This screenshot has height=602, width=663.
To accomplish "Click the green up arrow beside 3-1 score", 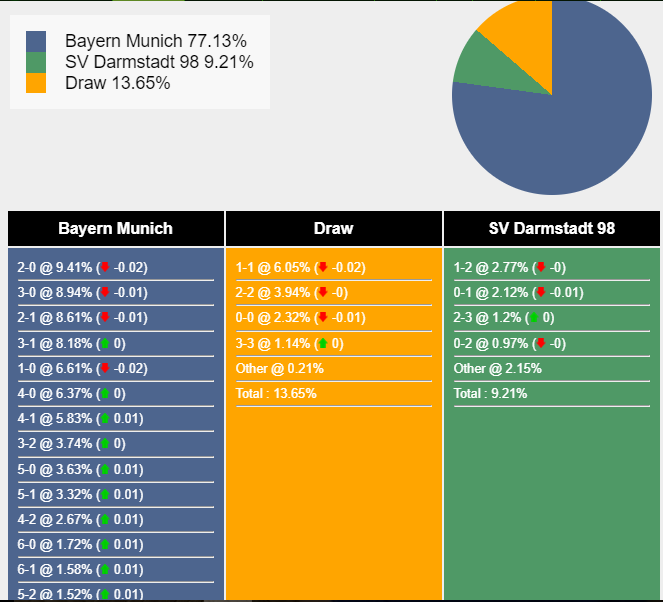I will pos(105,343).
